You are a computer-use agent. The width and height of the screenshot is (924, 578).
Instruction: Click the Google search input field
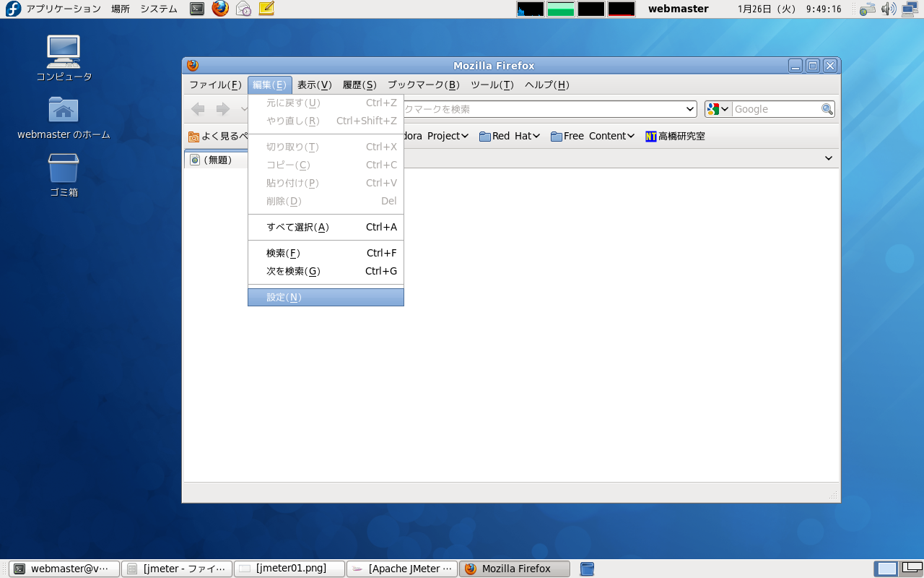[x=777, y=109]
